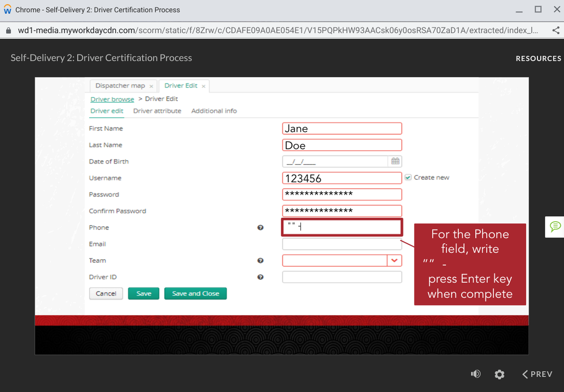564x392 pixels.
Task: Click the Cancel button
Action: point(106,293)
